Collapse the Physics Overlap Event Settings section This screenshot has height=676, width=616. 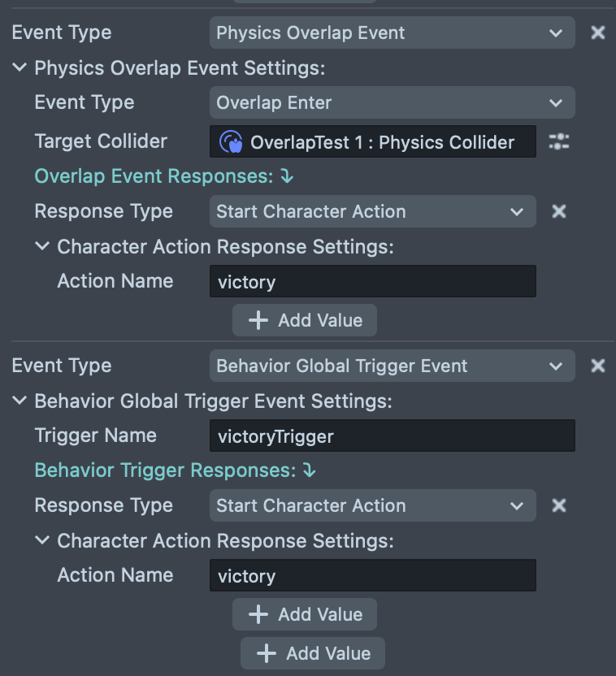[19, 68]
